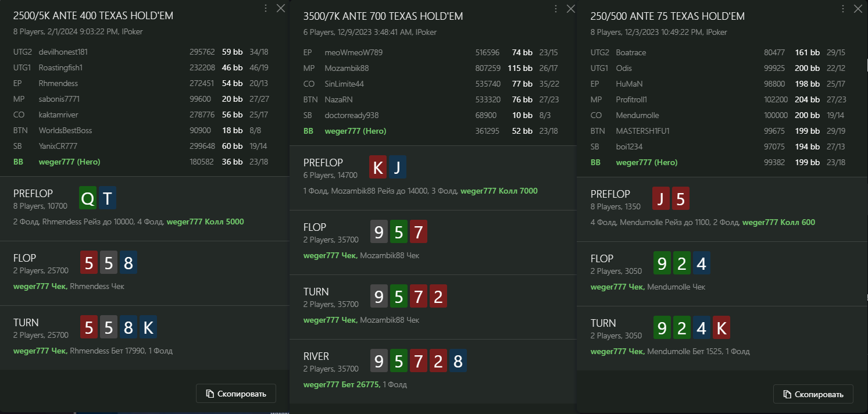Click the blue 8 river card in 3500/7K hand
The image size is (868, 414).
(x=458, y=362)
